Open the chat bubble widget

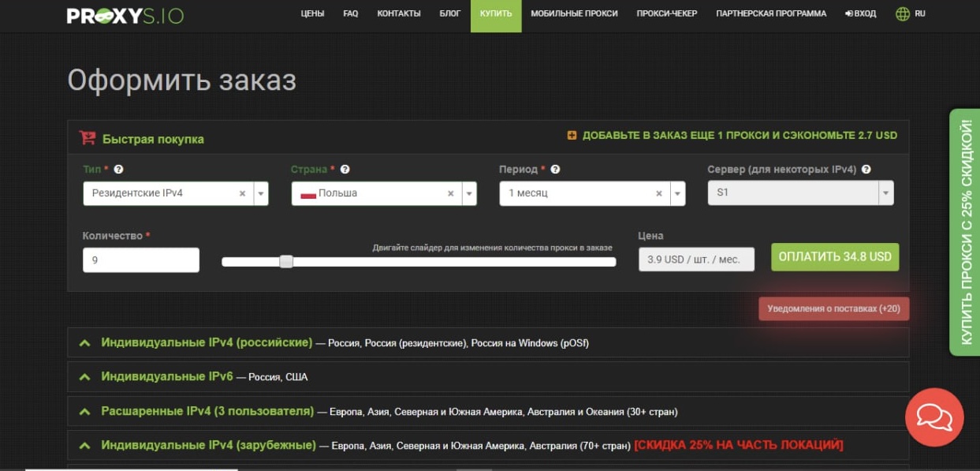tap(934, 417)
